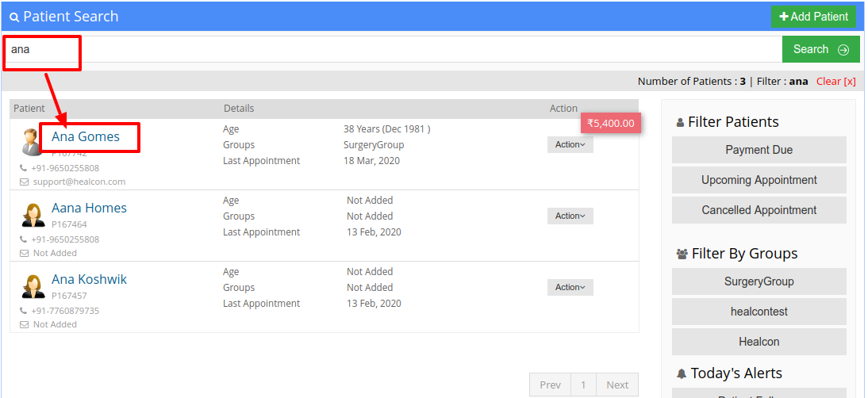Image resolution: width=868 pixels, height=398 pixels.
Task: Filter by Healcon group
Action: [759, 342]
